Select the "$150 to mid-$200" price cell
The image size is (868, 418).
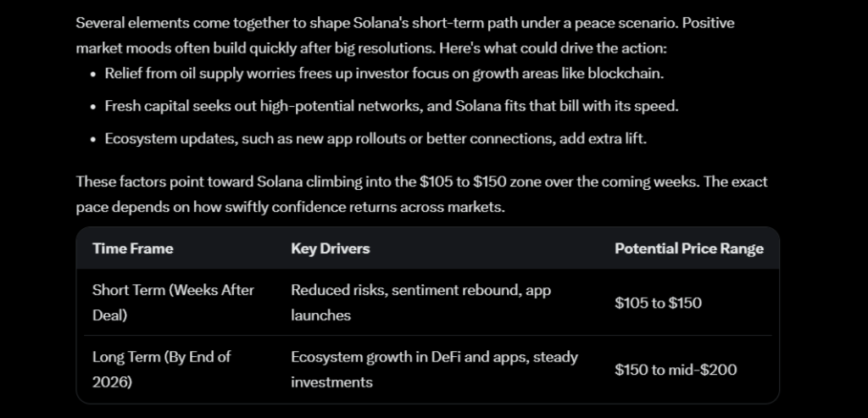tap(676, 369)
